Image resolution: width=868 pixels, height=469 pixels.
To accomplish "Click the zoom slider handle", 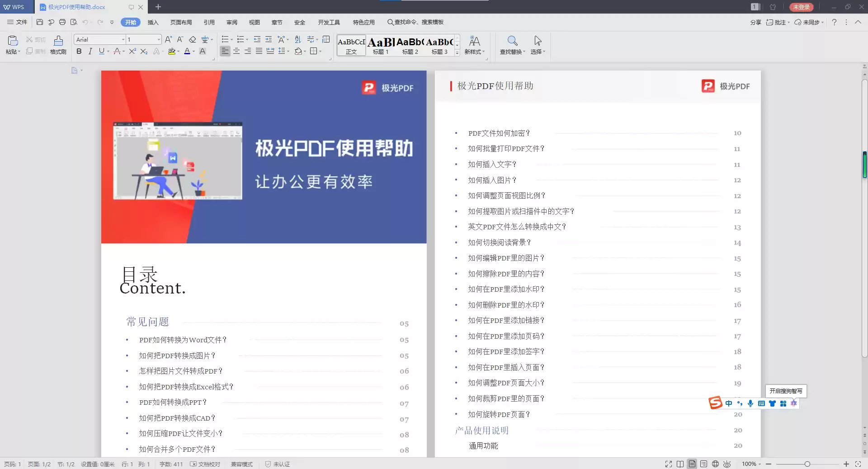I will point(807,464).
